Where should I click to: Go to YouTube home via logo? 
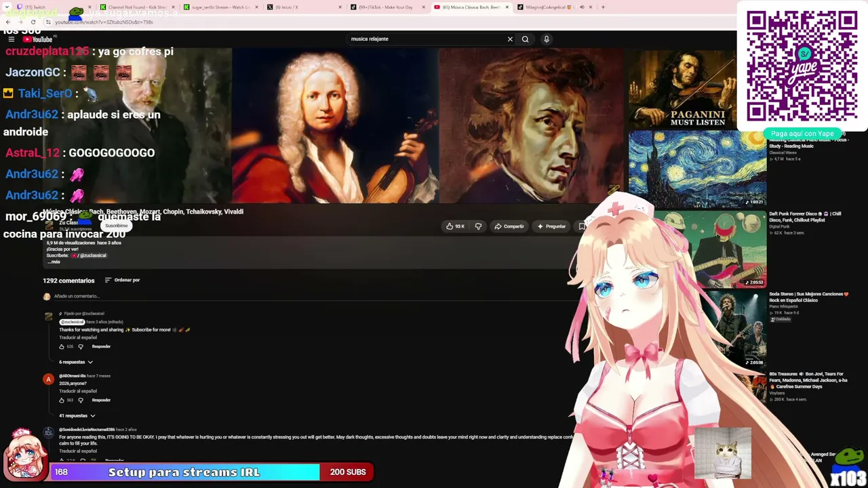click(37, 39)
